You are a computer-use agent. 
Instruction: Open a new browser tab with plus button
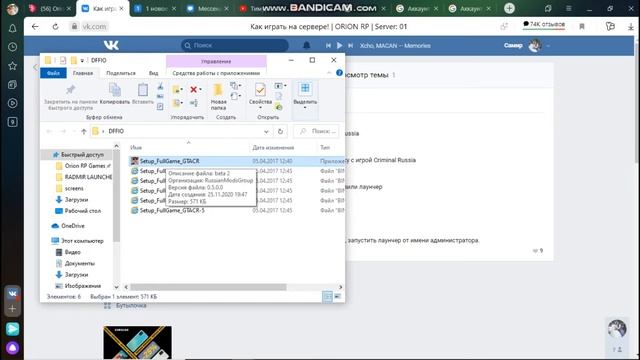click(509, 8)
